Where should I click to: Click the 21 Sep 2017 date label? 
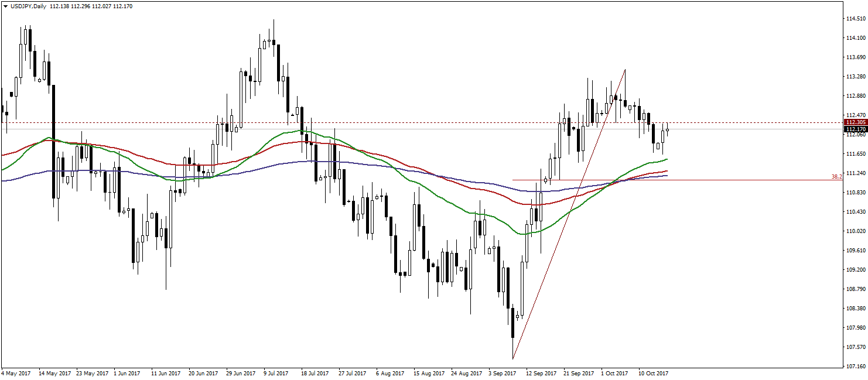click(x=579, y=373)
